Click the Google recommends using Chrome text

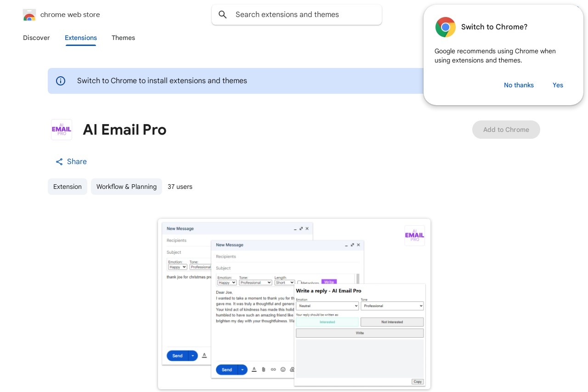[495, 56]
